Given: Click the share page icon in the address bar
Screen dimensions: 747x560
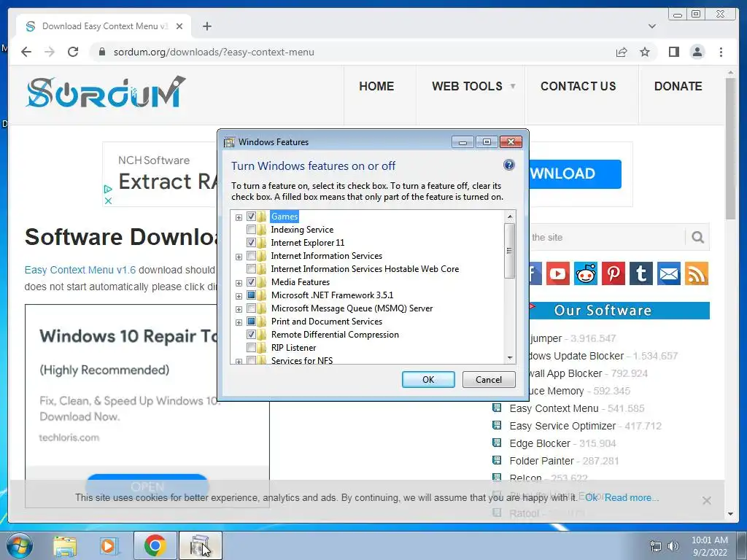Looking at the screenshot, I should [622, 52].
